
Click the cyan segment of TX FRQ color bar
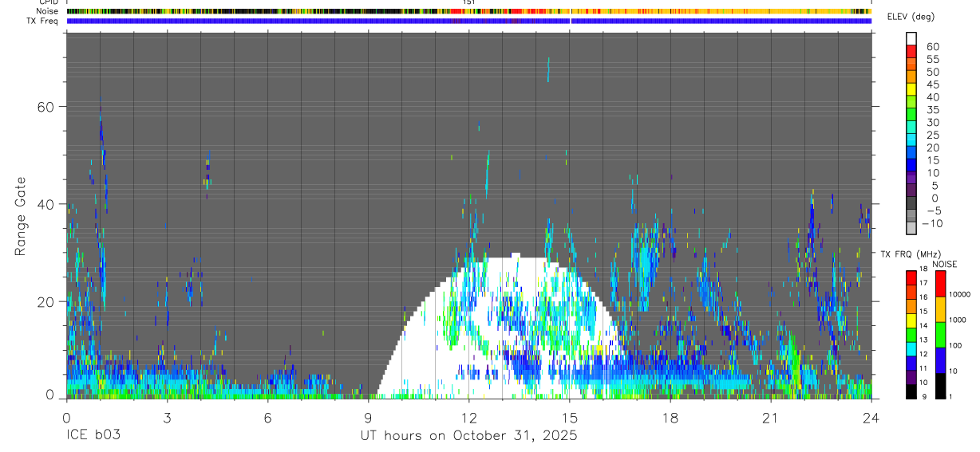tap(911, 349)
